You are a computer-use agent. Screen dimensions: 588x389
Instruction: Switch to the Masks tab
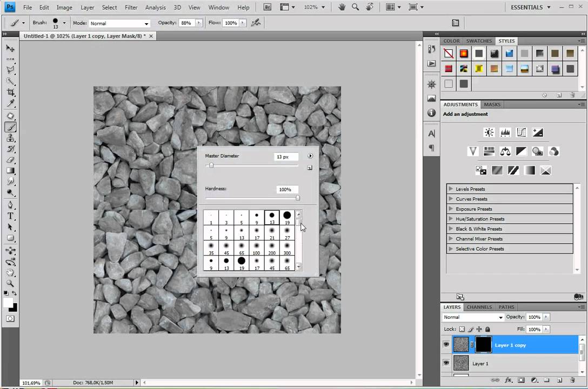[492, 105]
